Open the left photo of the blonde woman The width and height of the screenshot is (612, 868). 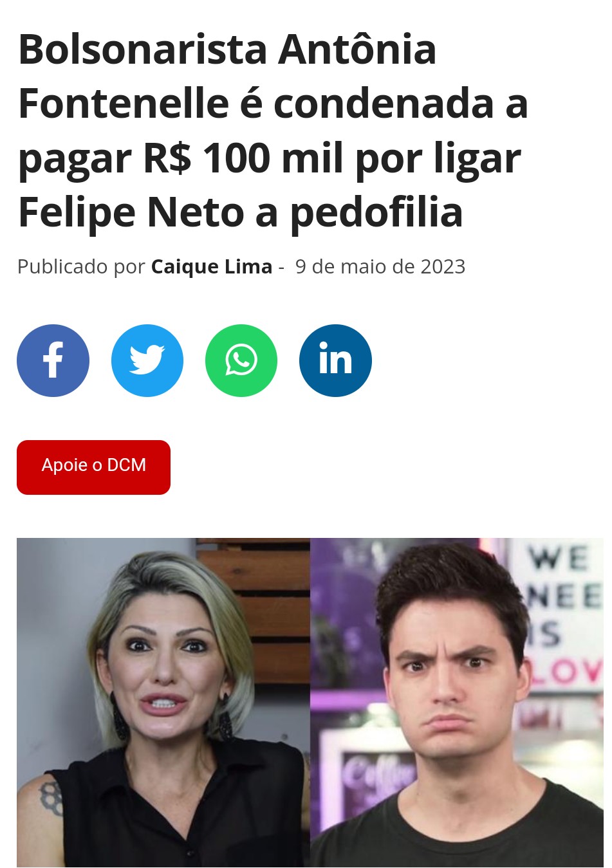163,703
